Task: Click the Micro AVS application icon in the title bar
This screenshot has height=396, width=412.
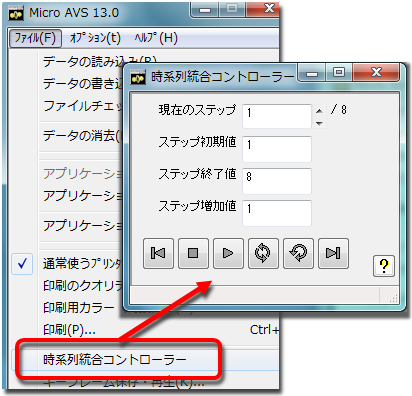Action: 16,13
